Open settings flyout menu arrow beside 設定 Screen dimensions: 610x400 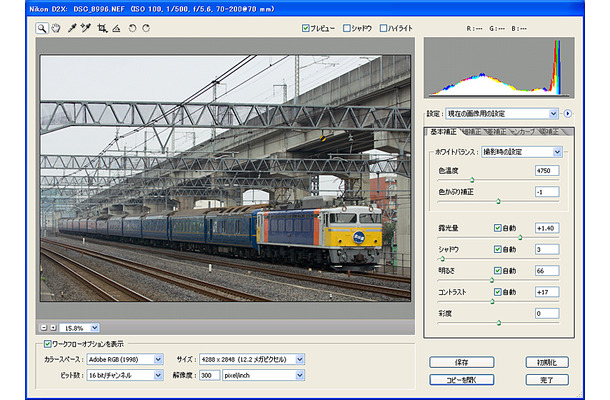pyautogui.click(x=568, y=114)
